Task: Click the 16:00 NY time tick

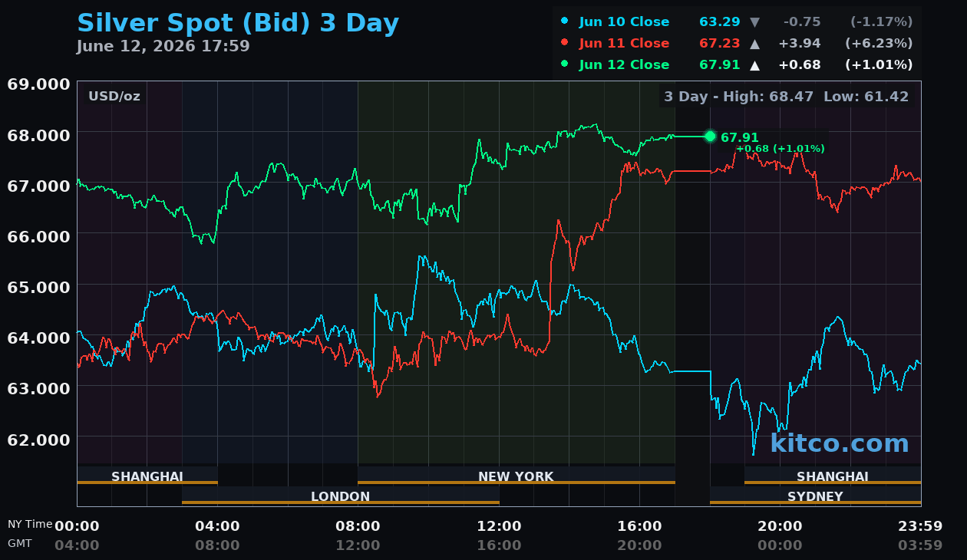Action: pyautogui.click(x=639, y=526)
